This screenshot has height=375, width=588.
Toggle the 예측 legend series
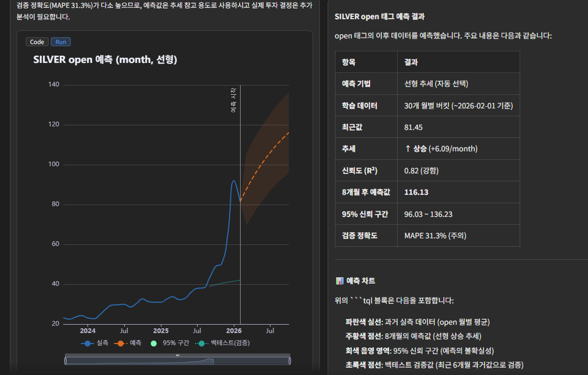128,343
